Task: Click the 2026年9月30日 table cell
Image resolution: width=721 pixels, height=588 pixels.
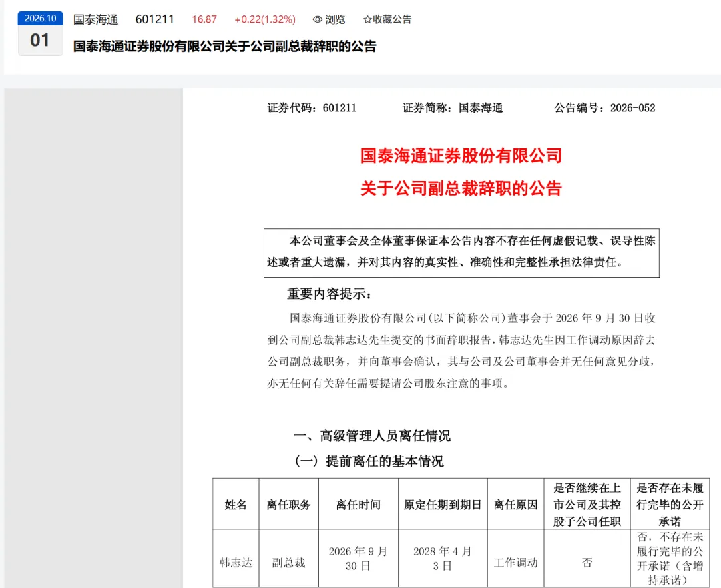Action: [358, 559]
